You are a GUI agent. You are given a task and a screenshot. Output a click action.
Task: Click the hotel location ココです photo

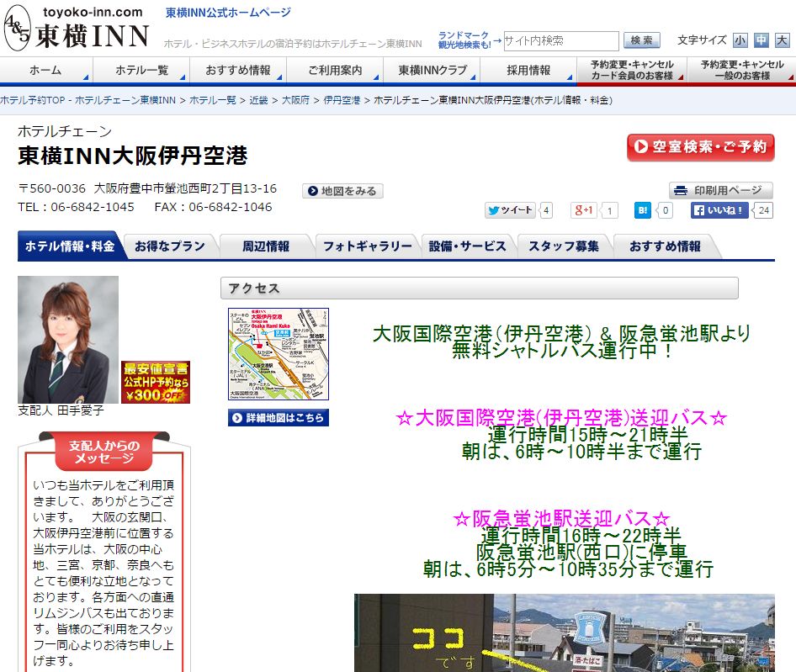point(565,633)
